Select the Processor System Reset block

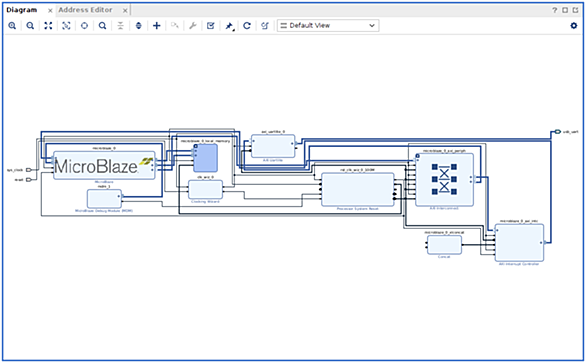[x=358, y=189]
